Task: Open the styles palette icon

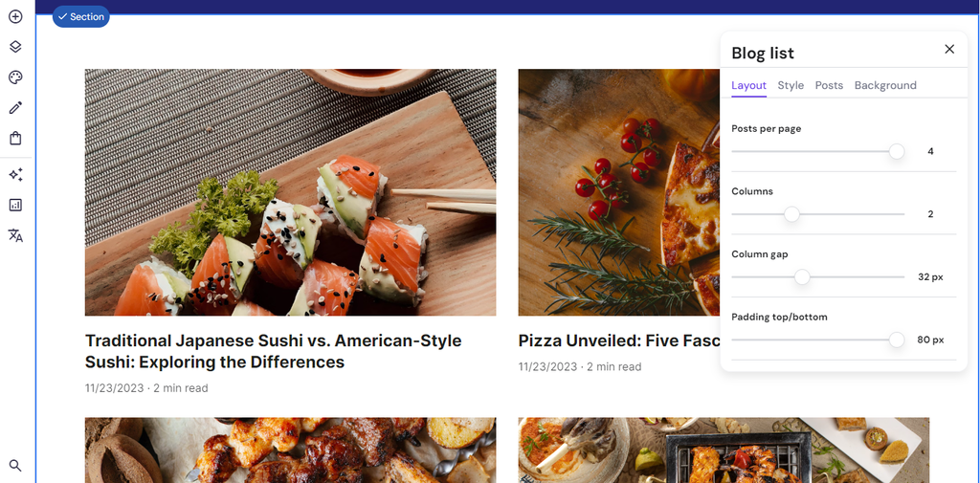Action: click(x=15, y=77)
